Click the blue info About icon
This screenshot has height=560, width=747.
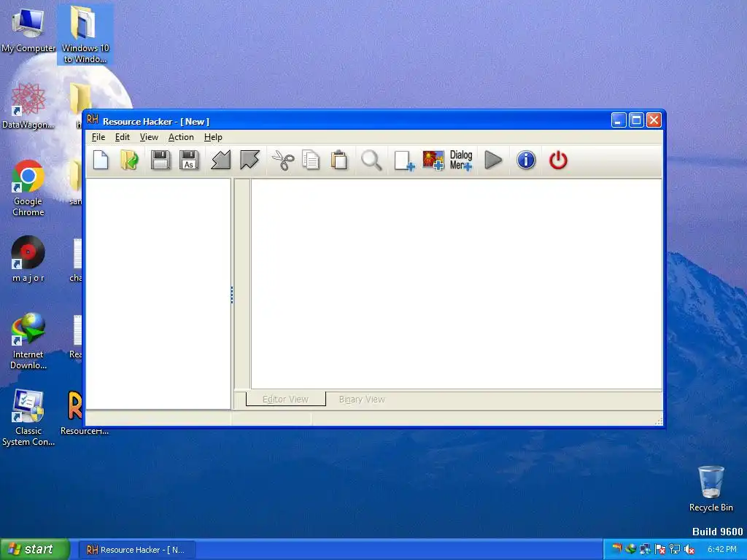[x=526, y=160]
